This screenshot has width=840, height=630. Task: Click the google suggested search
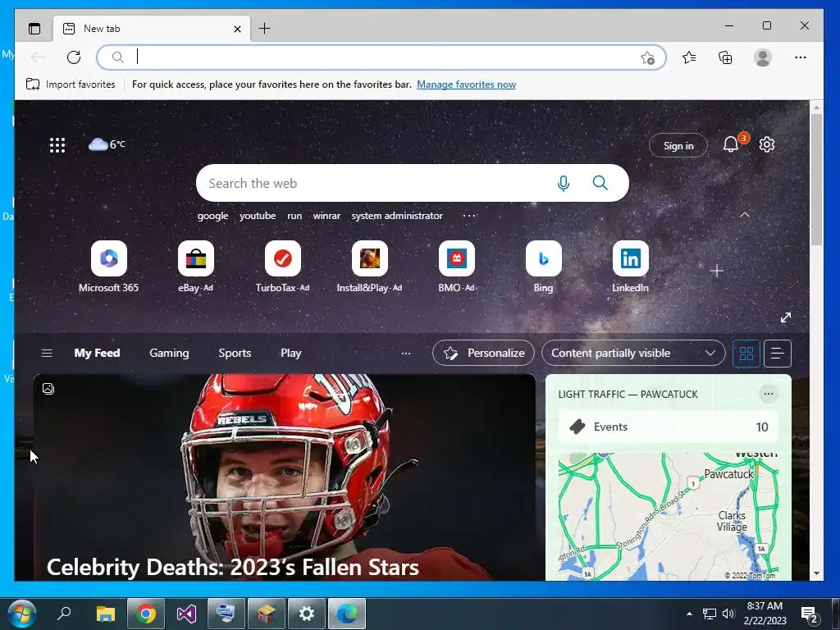[x=212, y=216]
